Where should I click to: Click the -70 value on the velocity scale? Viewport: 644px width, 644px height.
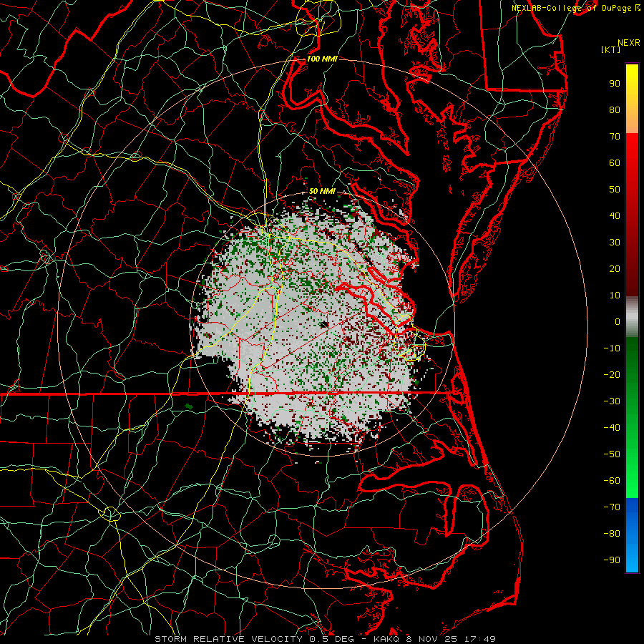click(612, 507)
